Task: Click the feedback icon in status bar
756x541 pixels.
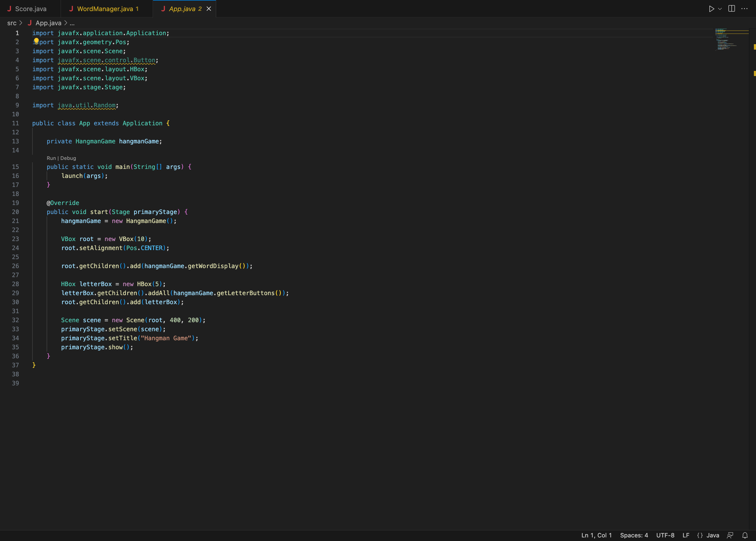Action: pos(730,535)
